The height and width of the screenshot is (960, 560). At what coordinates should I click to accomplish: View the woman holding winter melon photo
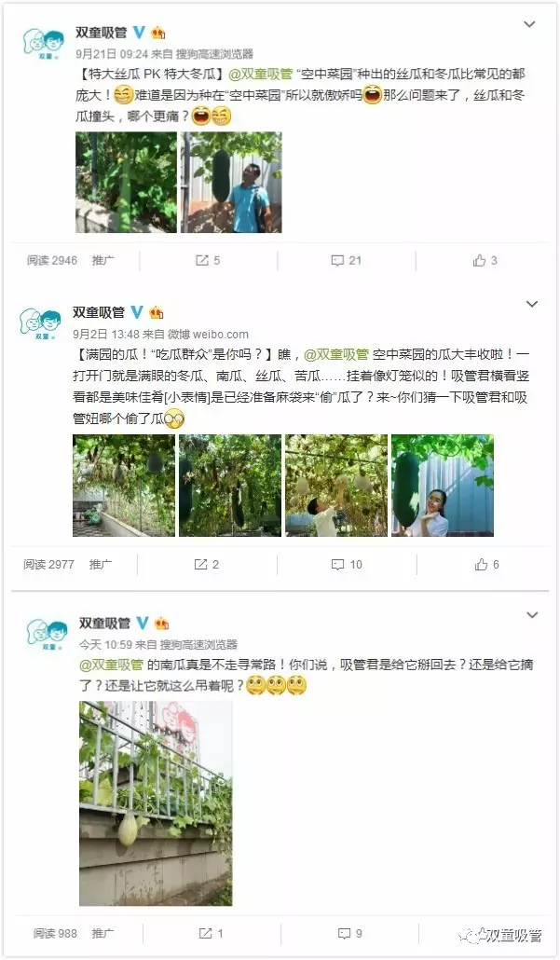pos(443,486)
